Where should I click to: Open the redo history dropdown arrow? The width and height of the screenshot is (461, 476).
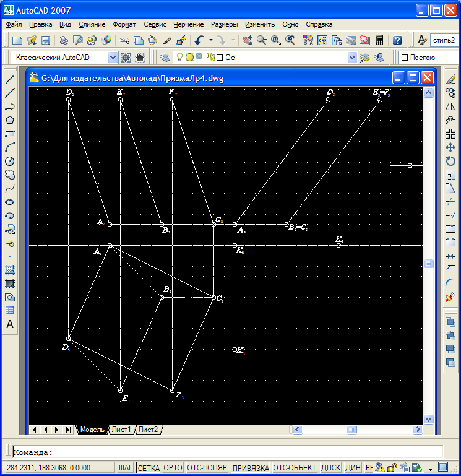coord(233,40)
